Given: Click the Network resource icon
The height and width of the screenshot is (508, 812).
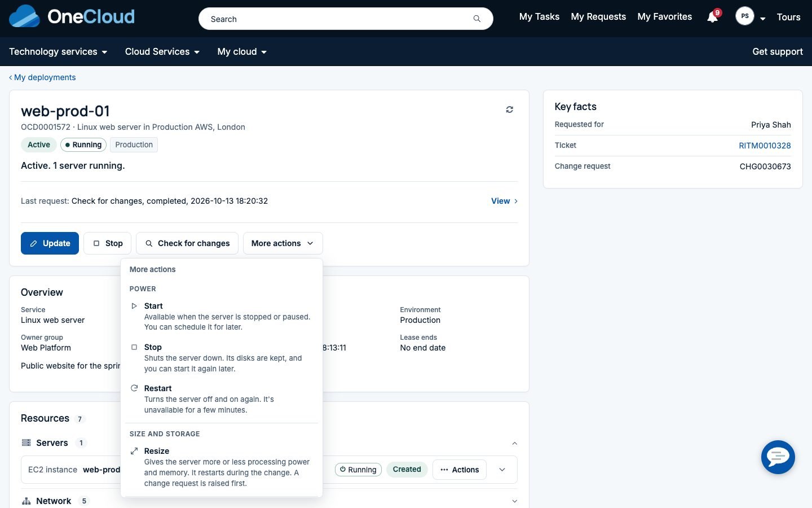Looking at the screenshot, I should pos(26,501).
